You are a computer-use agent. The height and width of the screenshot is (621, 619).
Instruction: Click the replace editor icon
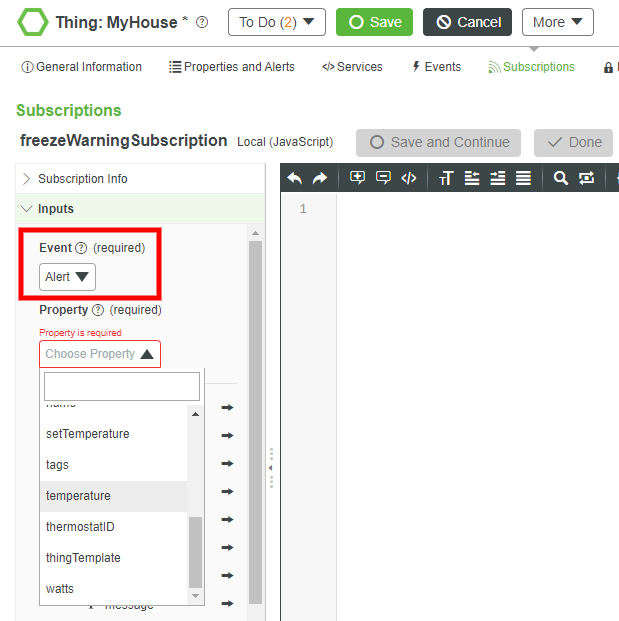tap(586, 178)
